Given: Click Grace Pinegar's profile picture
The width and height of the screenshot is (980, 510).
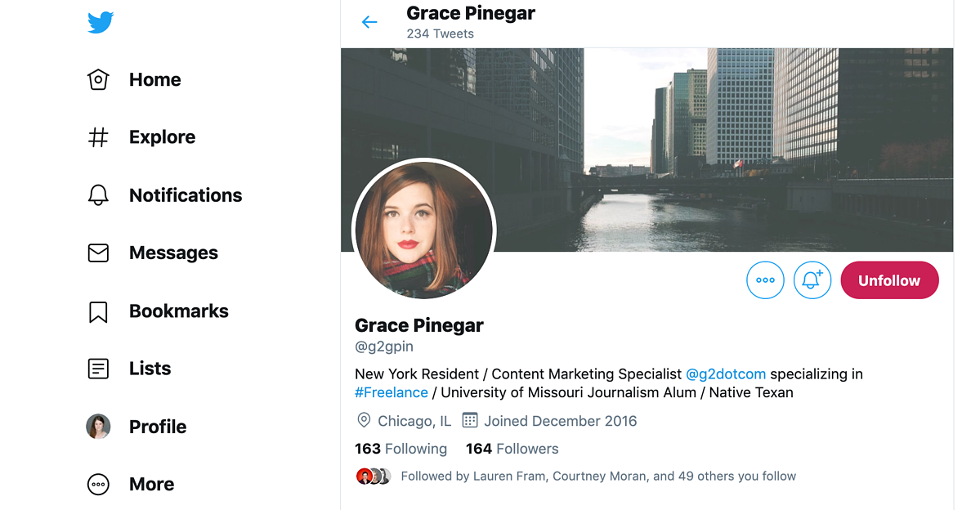Looking at the screenshot, I should [x=423, y=230].
